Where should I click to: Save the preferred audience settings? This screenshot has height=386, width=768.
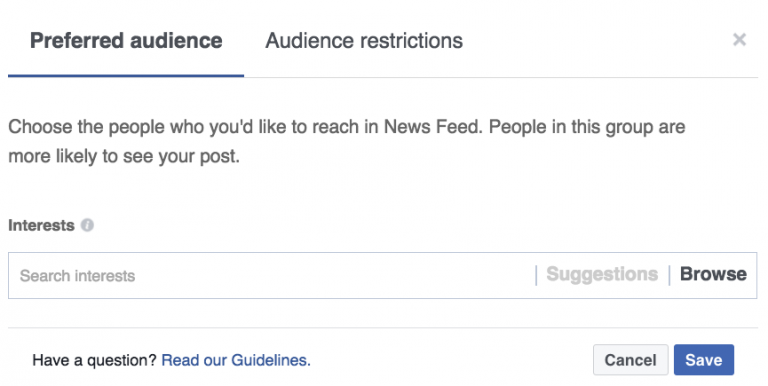point(704,360)
